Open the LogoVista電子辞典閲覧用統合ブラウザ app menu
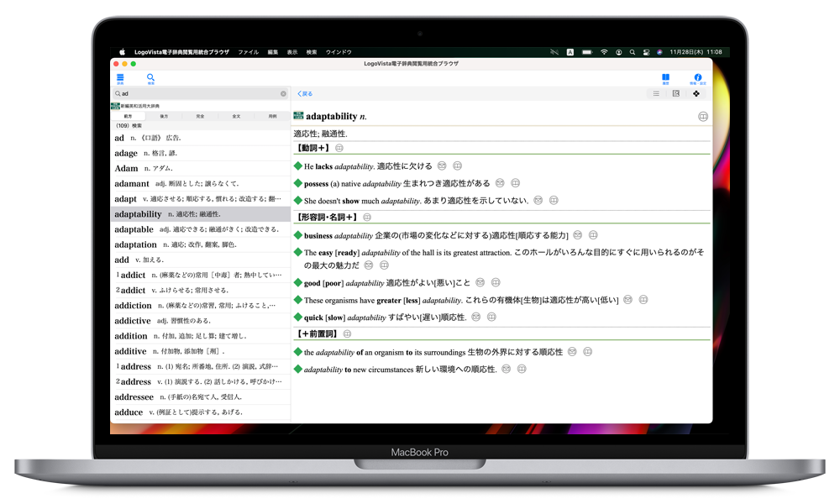Image resolution: width=840 pixels, height=504 pixels. coord(181,52)
